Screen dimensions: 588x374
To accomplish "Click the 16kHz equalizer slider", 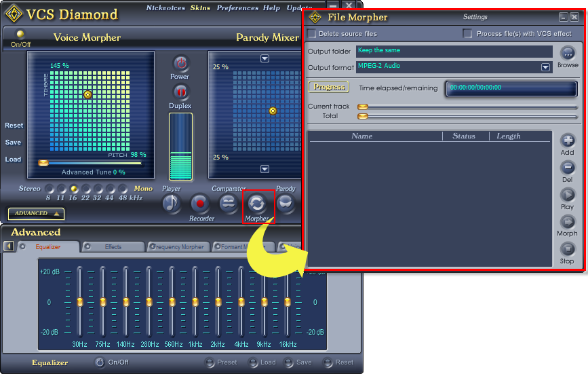I will (x=288, y=301).
